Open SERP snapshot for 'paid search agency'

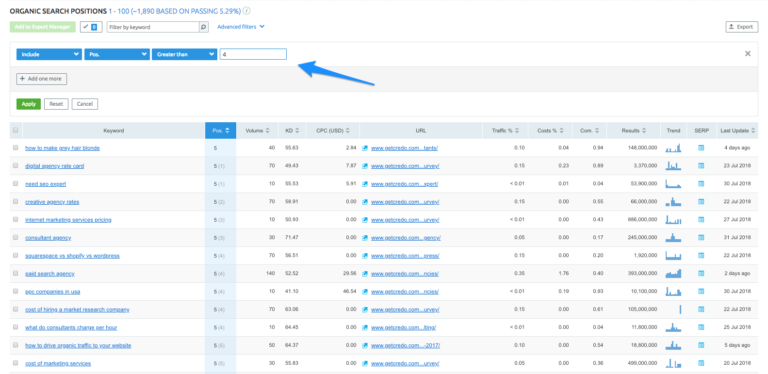pyautogui.click(x=701, y=274)
